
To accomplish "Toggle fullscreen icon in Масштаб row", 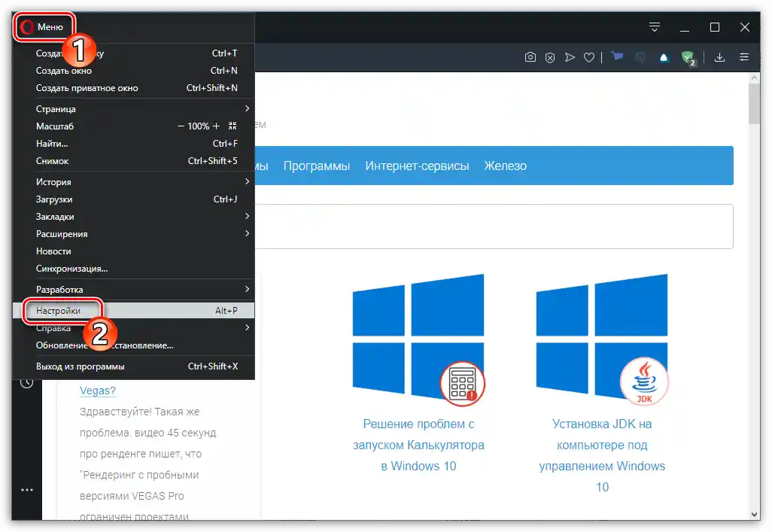I will (x=233, y=126).
